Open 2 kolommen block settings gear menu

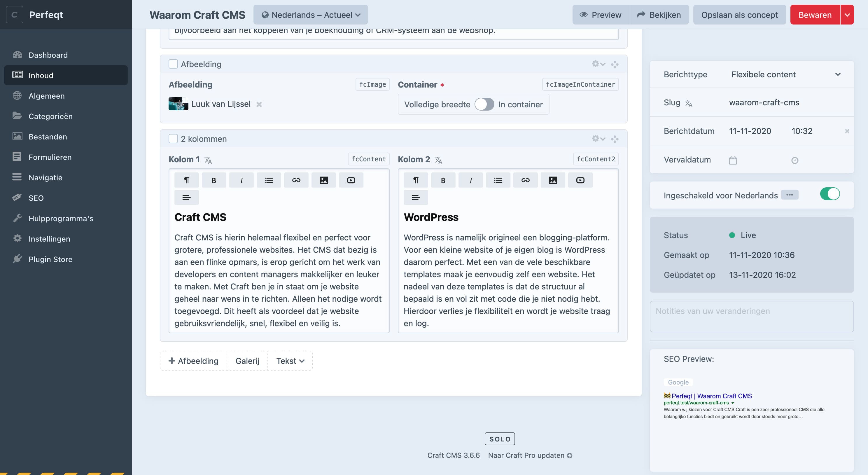(x=598, y=139)
